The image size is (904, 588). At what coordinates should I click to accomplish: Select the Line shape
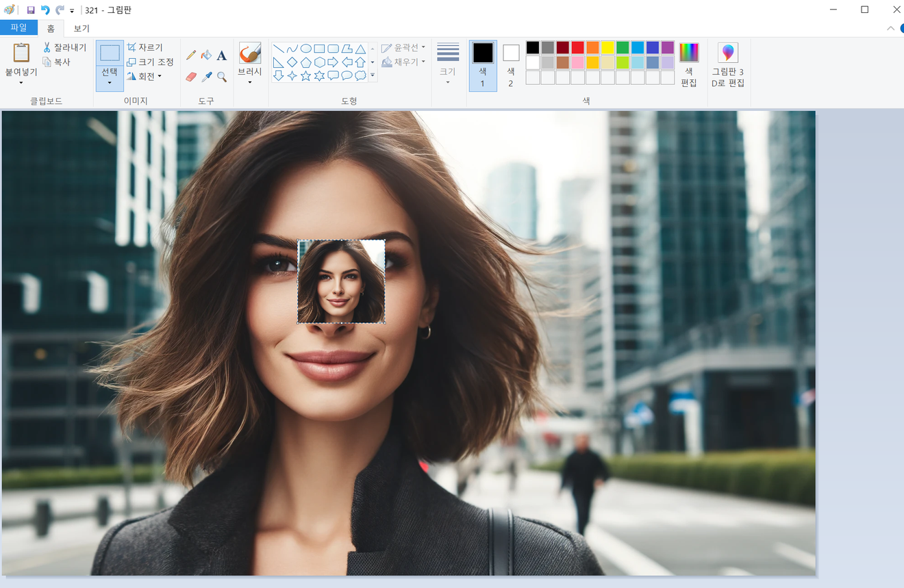279,49
